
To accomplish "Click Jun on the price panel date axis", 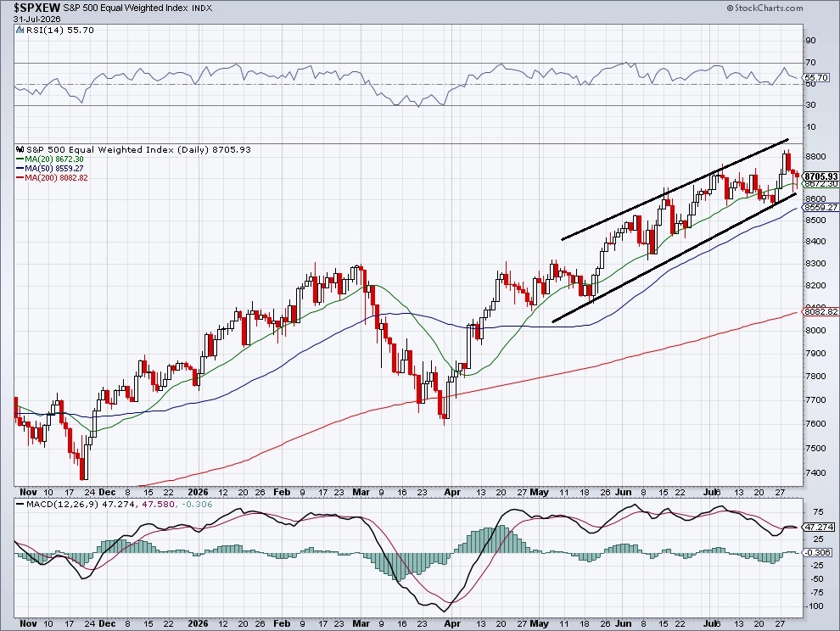I will tap(624, 492).
